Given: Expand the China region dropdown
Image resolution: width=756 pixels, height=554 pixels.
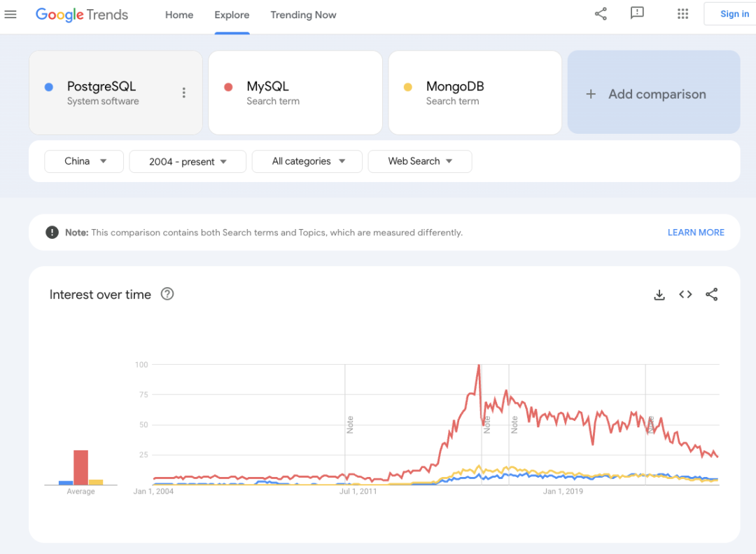Looking at the screenshot, I should pos(84,161).
